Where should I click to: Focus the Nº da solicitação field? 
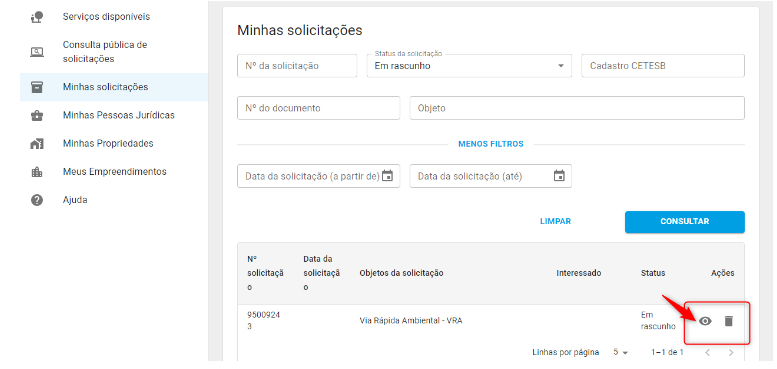[297, 66]
